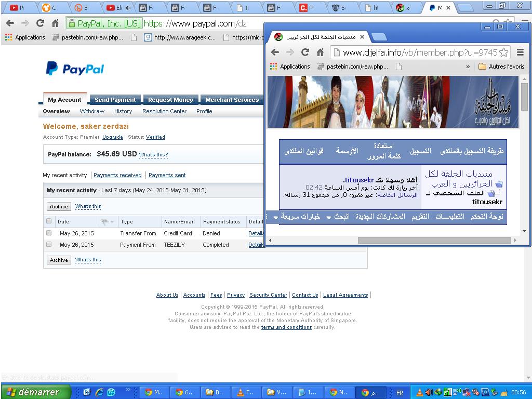
Task: Open a new tab in PayPal window
Action: pos(465,7)
